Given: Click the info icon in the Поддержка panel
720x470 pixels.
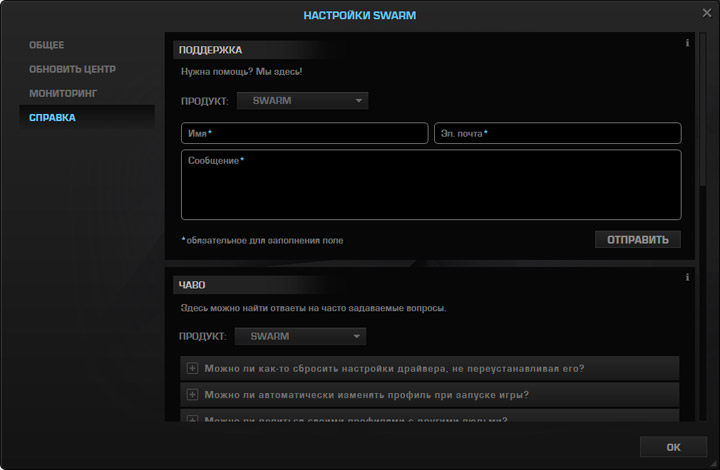Looking at the screenshot, I should pyautogui.click(x=687, y=43).
